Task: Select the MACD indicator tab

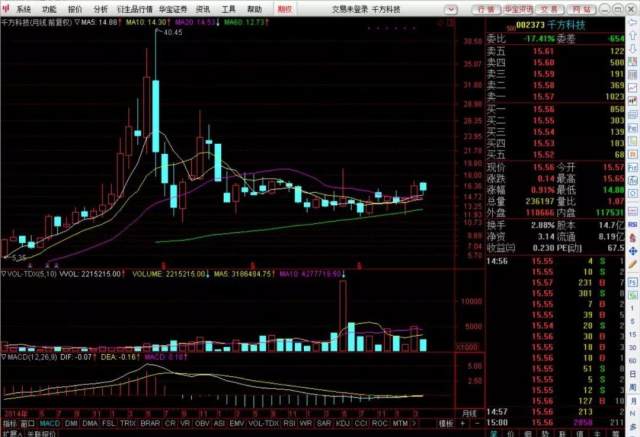Action: [49, 424]
